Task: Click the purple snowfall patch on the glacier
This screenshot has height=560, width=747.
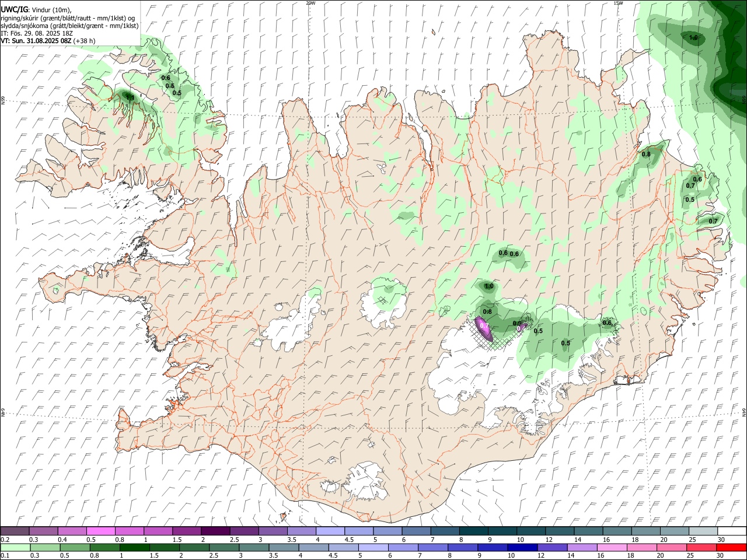Action: (x=483, y=328)
